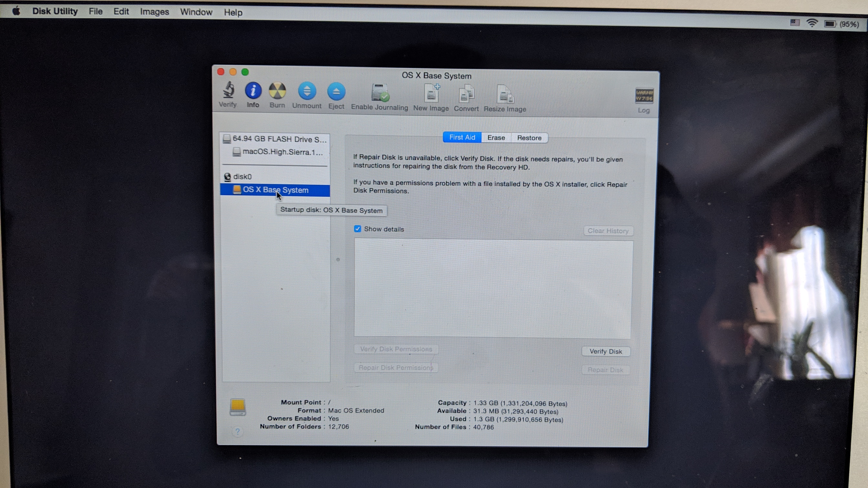Open the File menu
The image size is (868, 488).
pyautogui.click(x=96, y=11)
